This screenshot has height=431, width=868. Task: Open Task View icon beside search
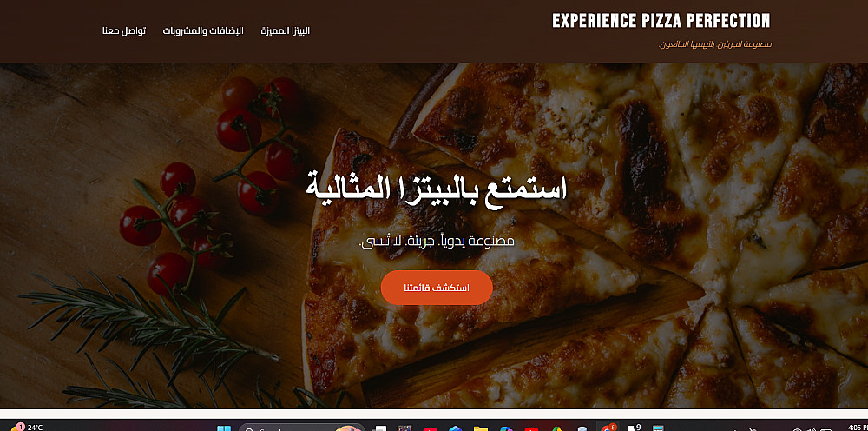(x=380, y=428)
